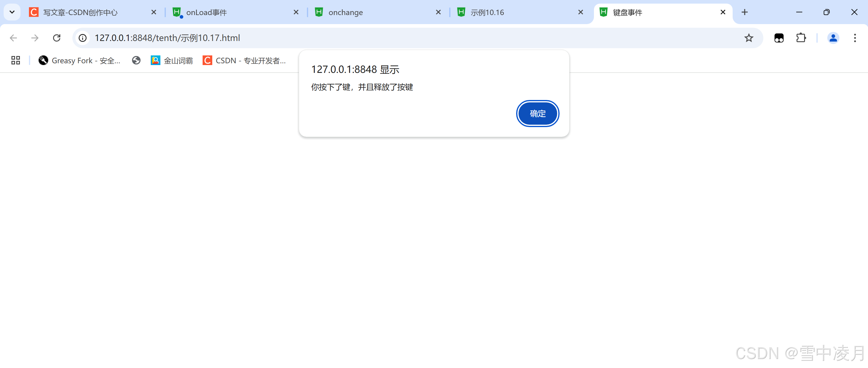Image resolution: width=868 pixels, height=368 pixels.
Task: Bookmark this page with the star
Action: click(748, 38)
